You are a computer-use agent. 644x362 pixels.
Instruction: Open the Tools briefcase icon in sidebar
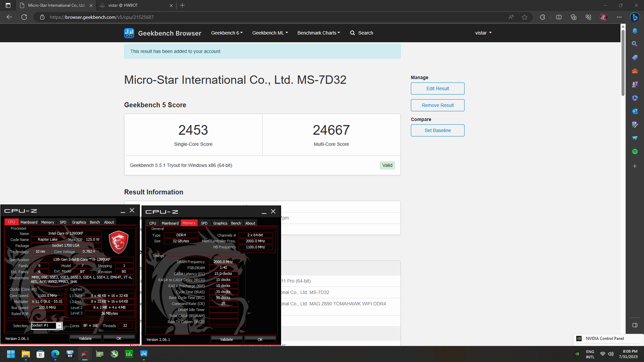click(x=635, y=71)
